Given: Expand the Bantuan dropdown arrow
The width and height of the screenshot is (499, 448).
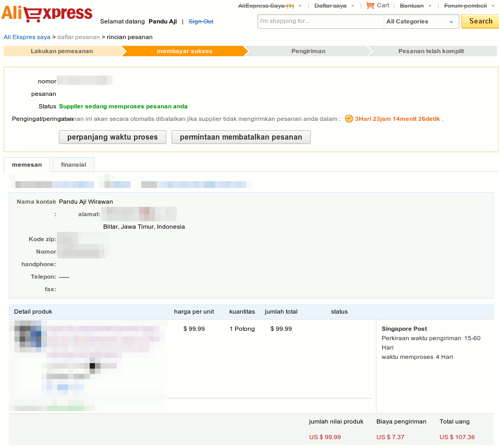Looking at the screenshot, I should tap(430, 6).
